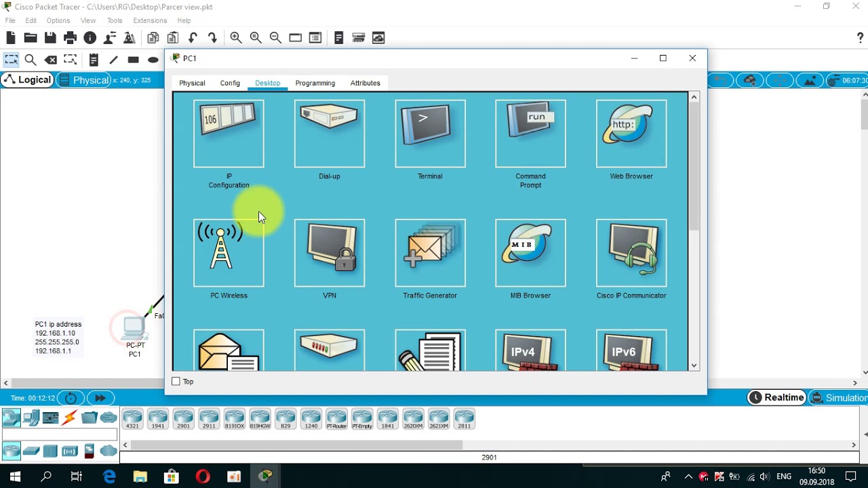Switch to Logical workspace view

(x=27, y=80)
